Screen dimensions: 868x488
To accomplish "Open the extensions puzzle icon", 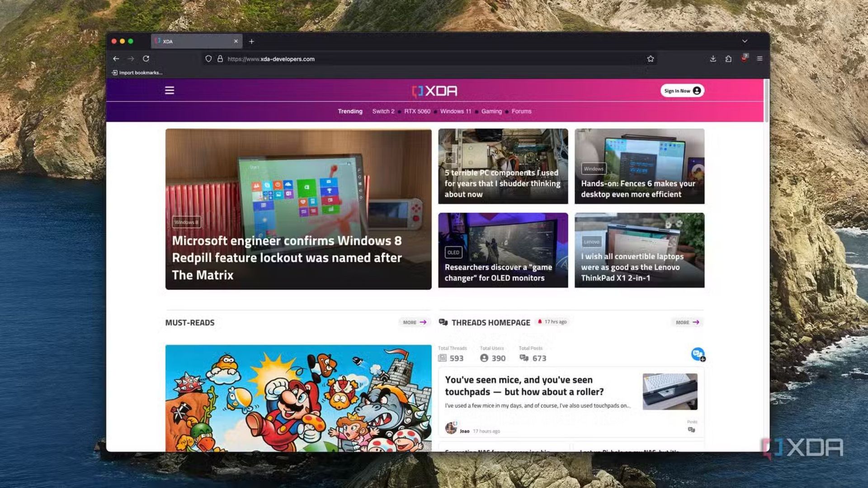I will [728, 59].
